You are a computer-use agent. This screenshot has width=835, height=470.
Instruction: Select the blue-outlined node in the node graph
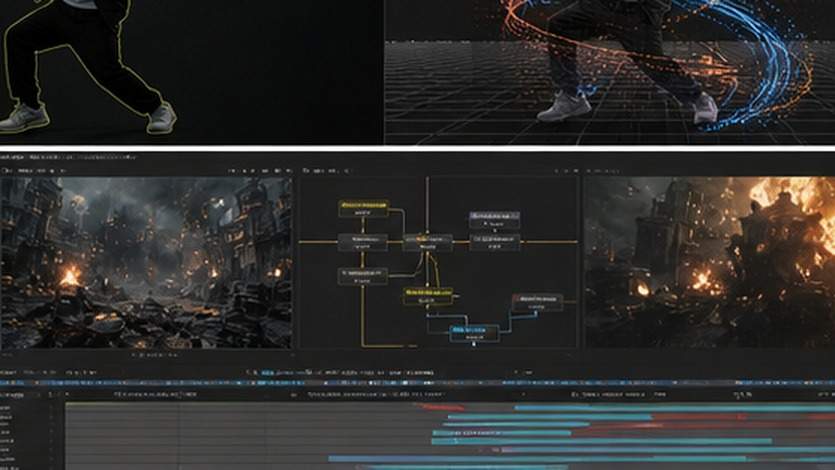[474, 333]
